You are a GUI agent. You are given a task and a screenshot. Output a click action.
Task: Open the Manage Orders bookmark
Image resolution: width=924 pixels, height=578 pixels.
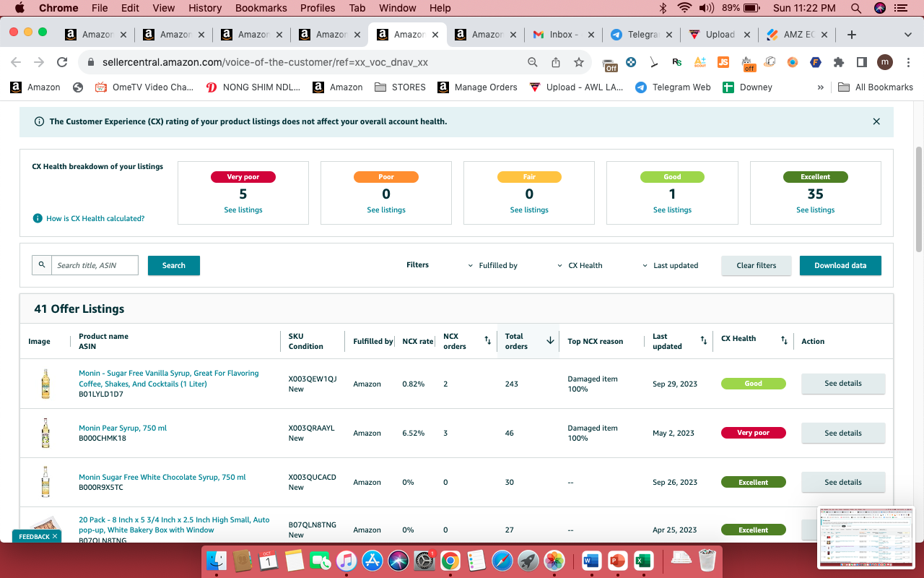(x=477, y=87)
